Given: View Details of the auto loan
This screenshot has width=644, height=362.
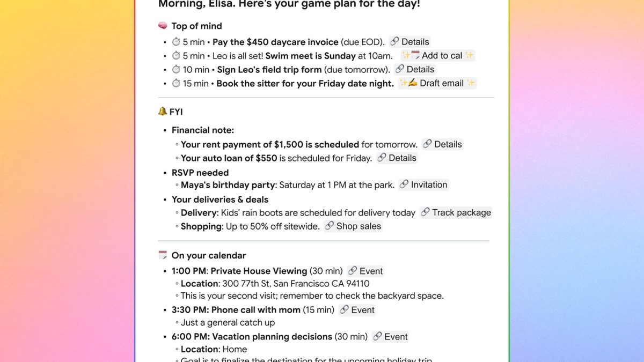Looking at the screenshot, I should (x=397, y=158).
